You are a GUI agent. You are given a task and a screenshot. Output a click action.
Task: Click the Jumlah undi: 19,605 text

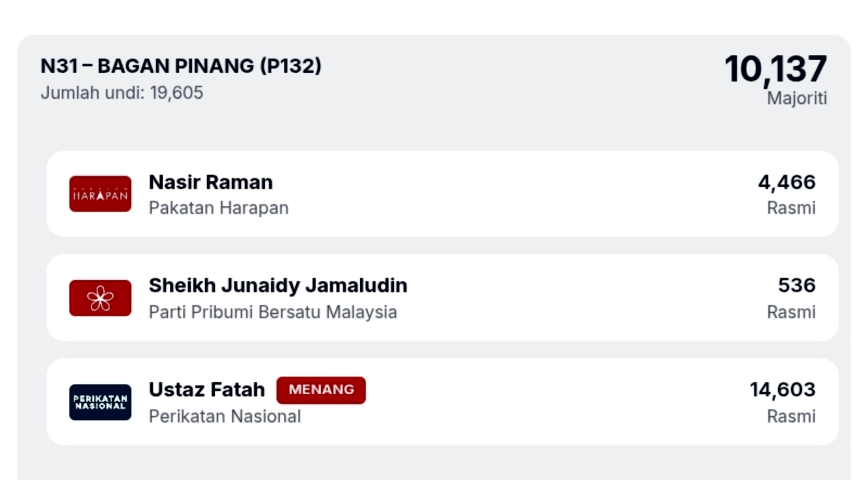(122, 93)
